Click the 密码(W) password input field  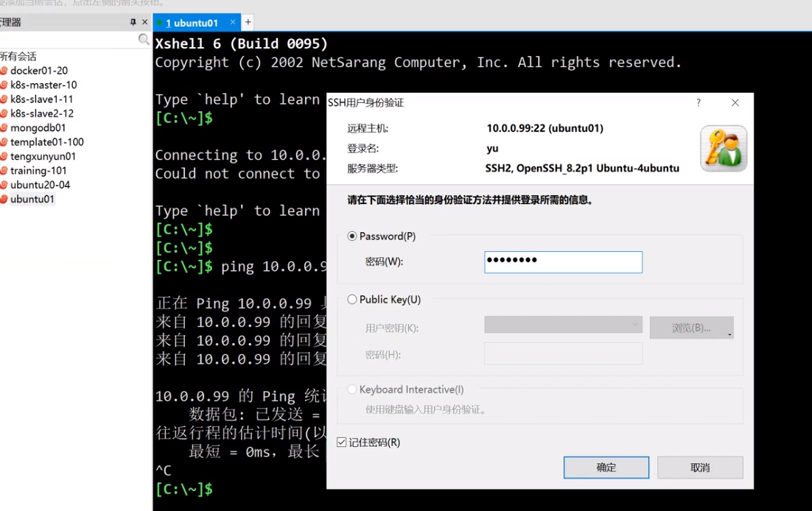coord(563,261)
